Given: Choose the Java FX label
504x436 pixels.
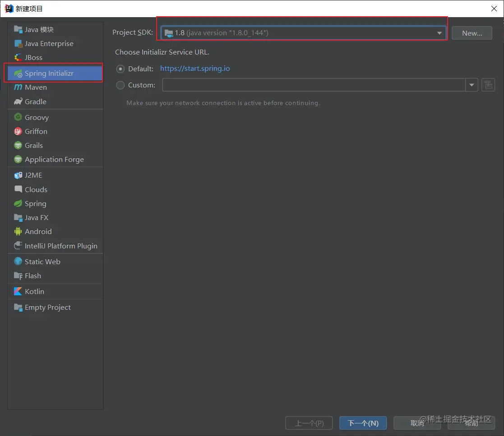Looking at the screenshot, I should (x=37, y=217).
